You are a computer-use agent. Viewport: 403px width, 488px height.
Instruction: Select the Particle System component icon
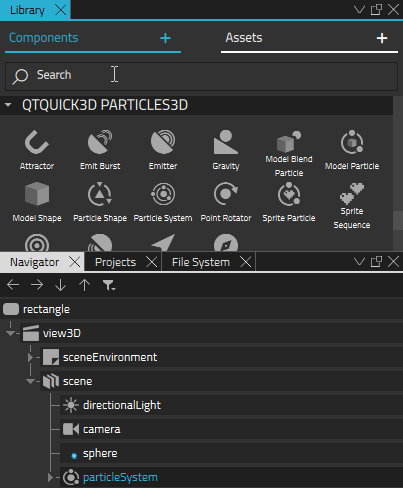[163, 194]
